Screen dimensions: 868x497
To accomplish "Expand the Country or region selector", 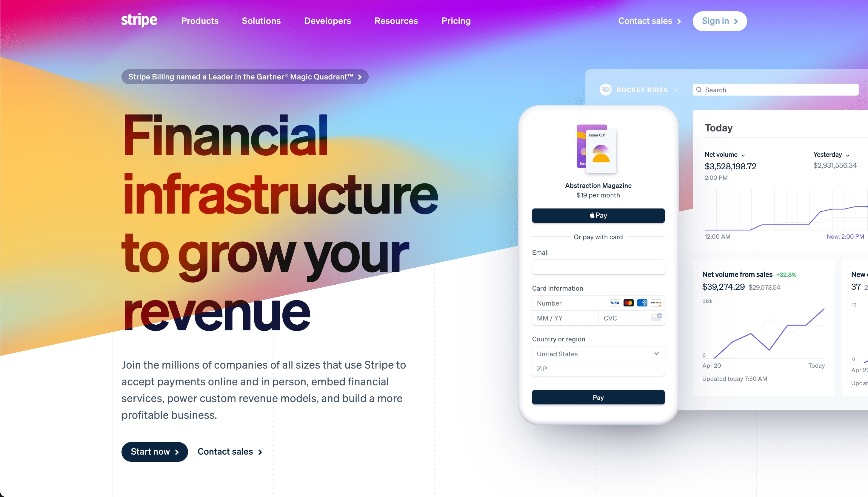I will [598, 354].
